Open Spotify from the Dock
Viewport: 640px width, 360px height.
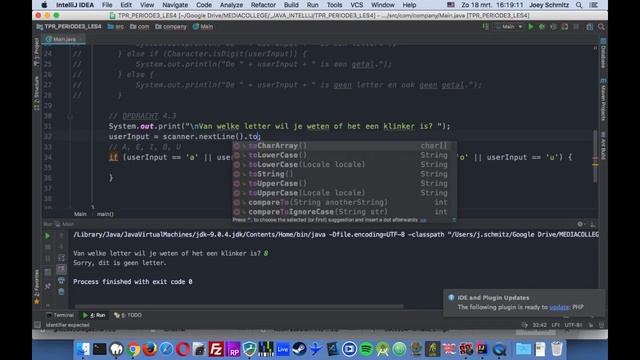click(366, 349)
